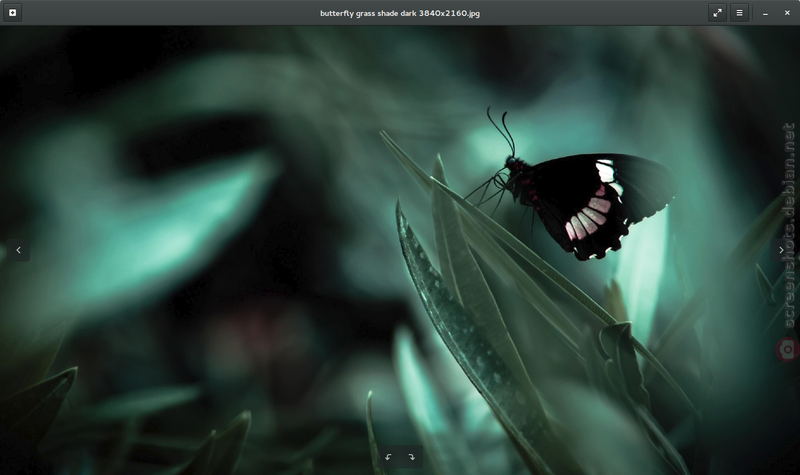Toggle the image gallery button in header

[x=13, y=13]
